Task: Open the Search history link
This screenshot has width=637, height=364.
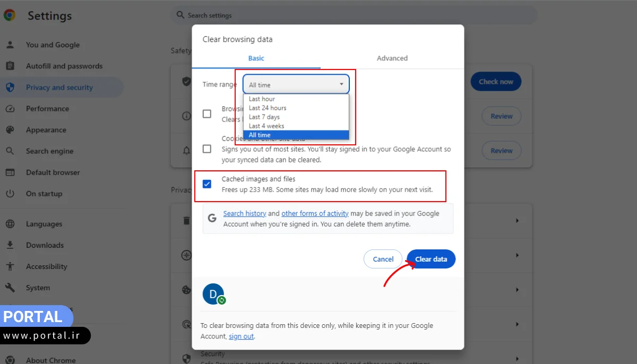Action: [244, 213]
